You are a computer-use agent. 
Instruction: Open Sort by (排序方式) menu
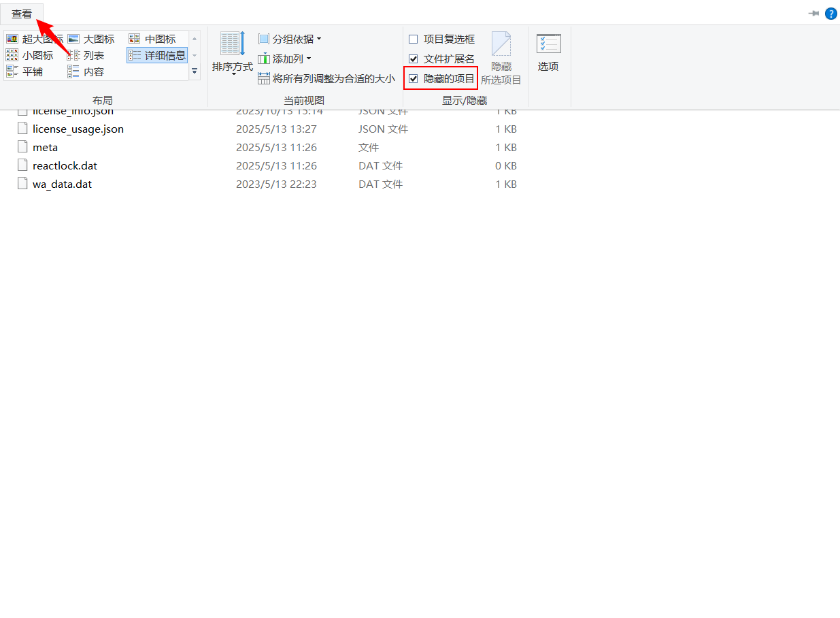(x=233, y=53)
